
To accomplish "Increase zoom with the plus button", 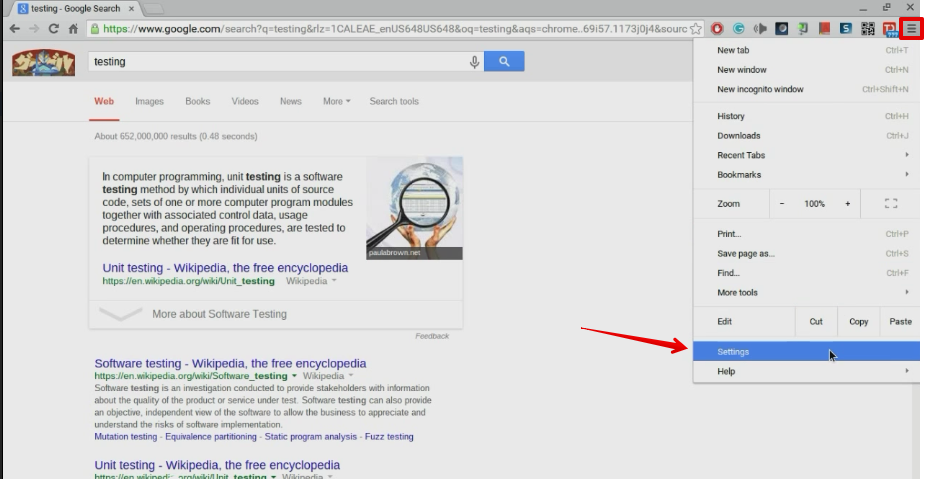I will tap(847, 203).
